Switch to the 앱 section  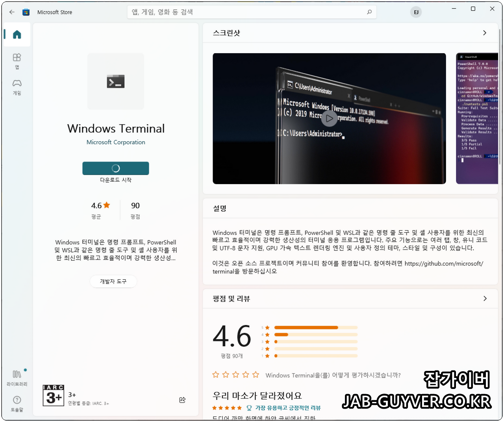[x=17, y=61]
